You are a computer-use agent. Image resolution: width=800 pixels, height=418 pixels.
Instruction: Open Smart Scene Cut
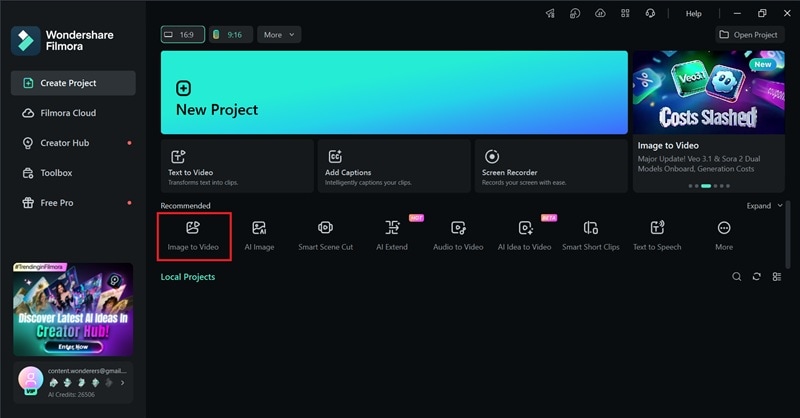click(326, 236)
